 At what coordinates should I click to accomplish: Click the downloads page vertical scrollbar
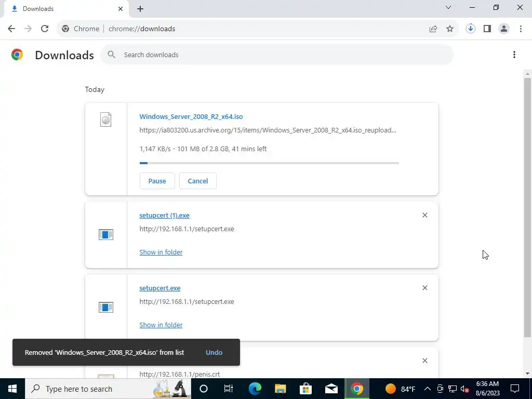coord(527,207)
